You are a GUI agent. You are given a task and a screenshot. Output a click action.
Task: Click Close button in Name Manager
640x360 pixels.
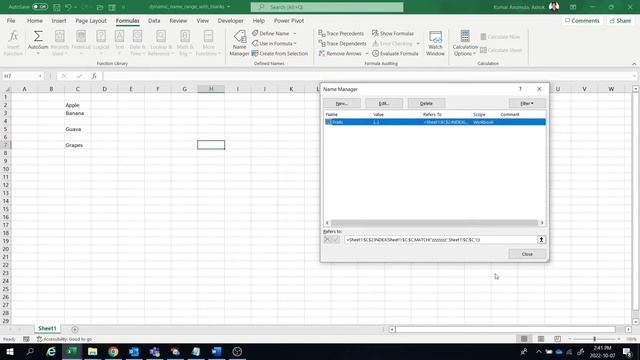(x=527, y=254)
